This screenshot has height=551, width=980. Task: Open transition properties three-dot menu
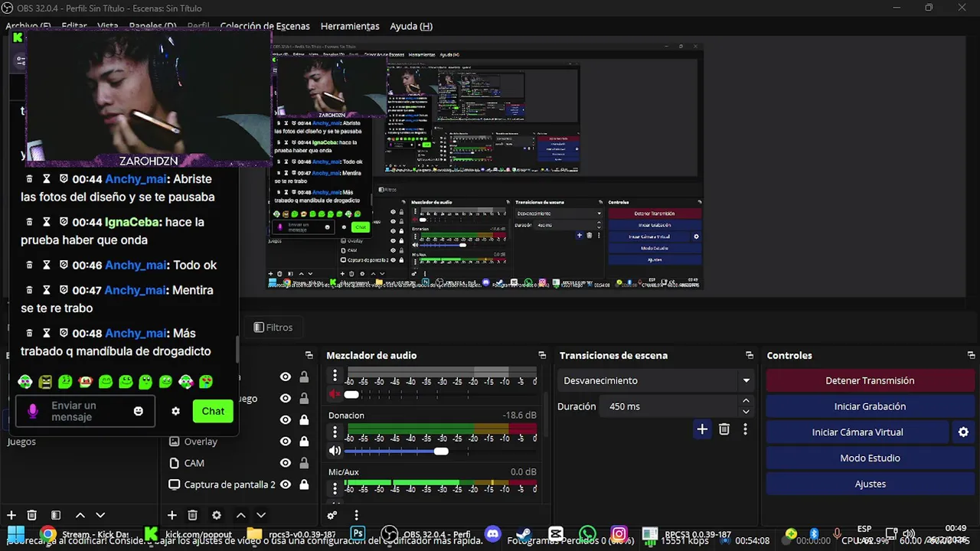click(745, 429)
